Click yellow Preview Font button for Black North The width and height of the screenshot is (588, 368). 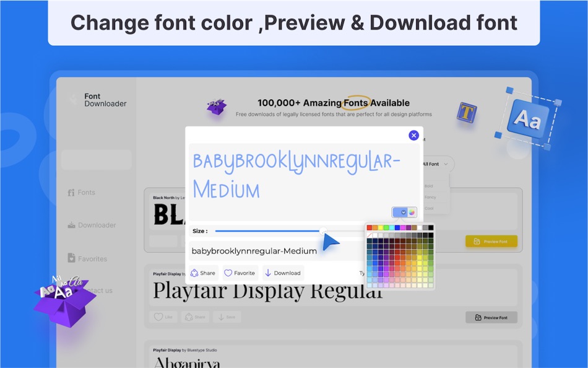(491, 242)
